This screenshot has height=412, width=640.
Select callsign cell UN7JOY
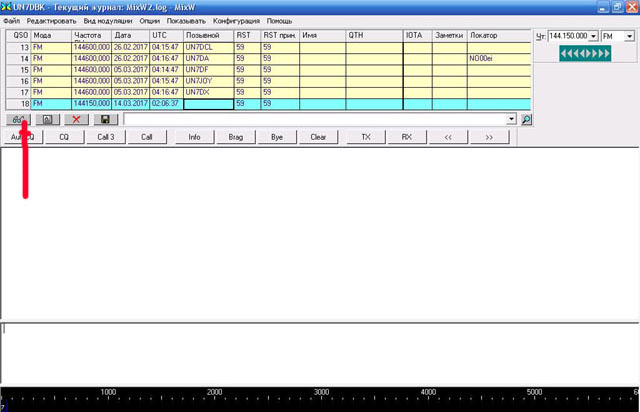[x=209, y=81]
